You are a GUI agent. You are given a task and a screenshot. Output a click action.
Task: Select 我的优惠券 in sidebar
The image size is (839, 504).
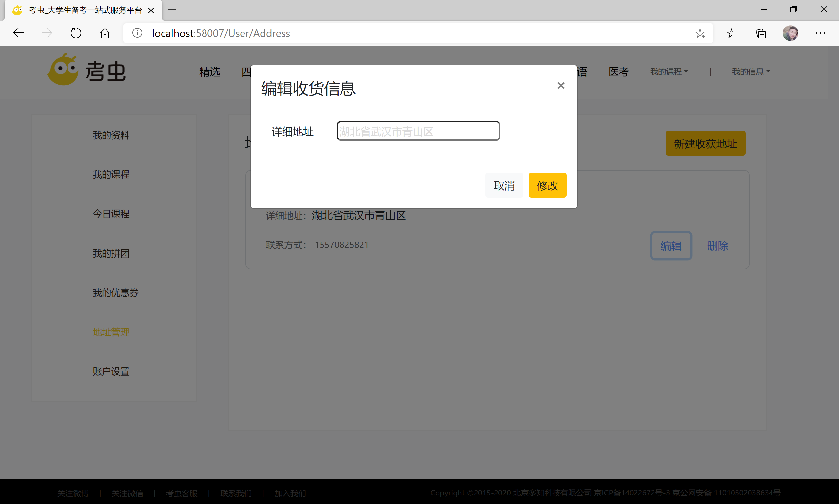(x=115, y=293)
